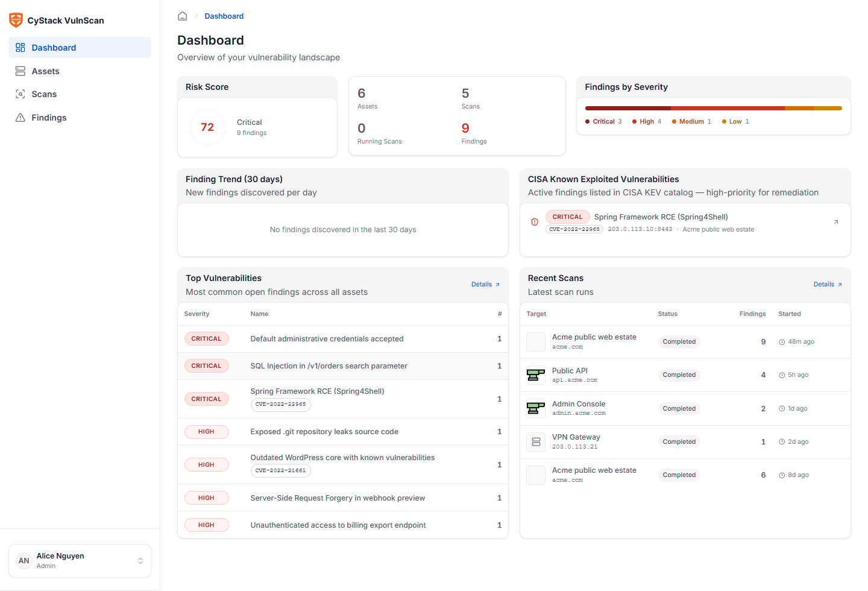The width and height of the screenshot is (868, 591).
Task: Click the Spring Framework RCE KEV title
Action: tap(661, 217)
